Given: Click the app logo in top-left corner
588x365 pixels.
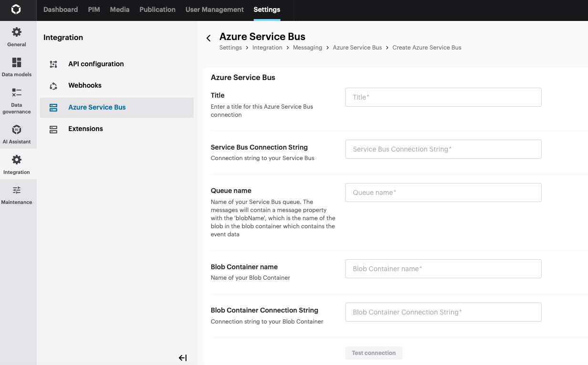Looking at the screenshot, I should click(x=16, y=10).
